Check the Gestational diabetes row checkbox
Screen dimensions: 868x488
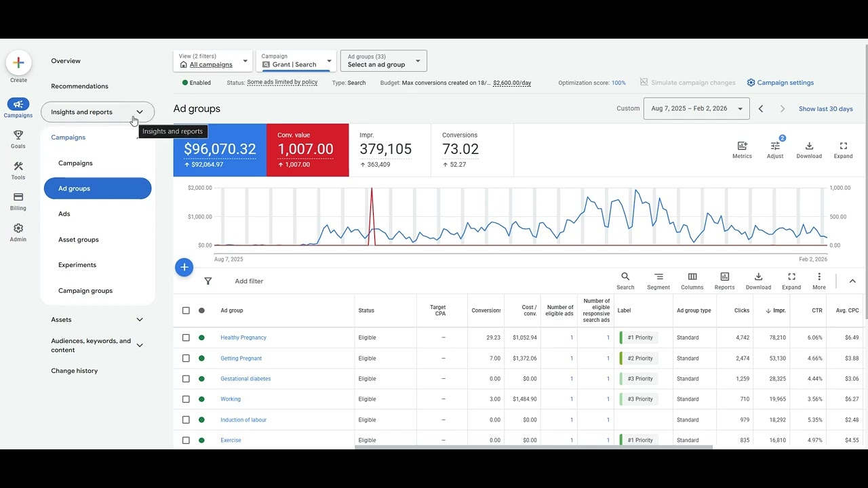coord(186,379)
